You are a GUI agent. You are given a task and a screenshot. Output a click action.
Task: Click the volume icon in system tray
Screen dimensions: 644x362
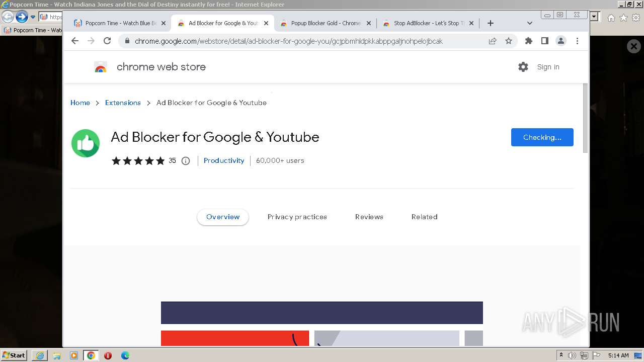tap(572, 355)
